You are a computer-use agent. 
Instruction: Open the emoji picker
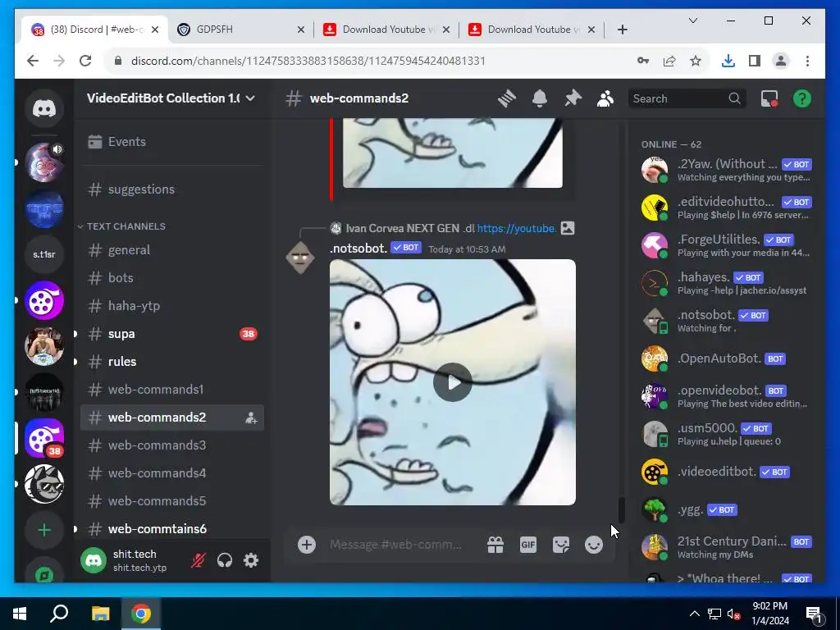coord(594,545)
